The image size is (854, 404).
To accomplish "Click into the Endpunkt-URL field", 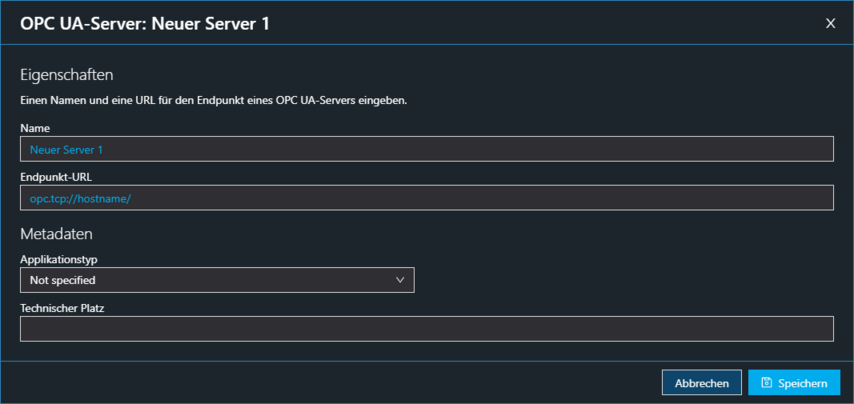I will tap(426, 198).
